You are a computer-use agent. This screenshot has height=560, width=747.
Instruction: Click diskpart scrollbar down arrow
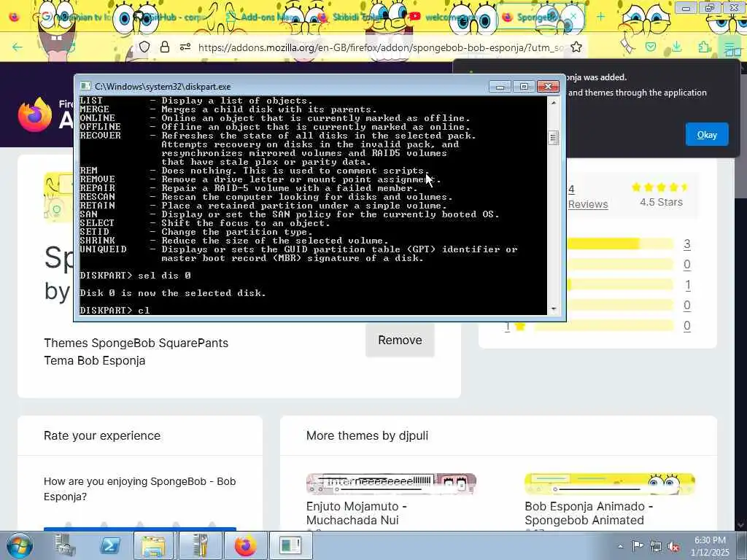(x=553, y=309)
